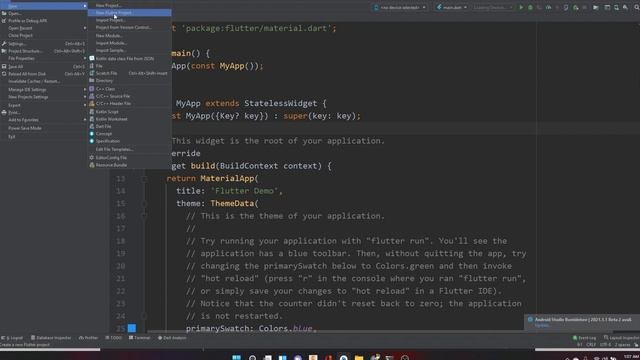
Task: Click Directory folder icon
Action: (92, 80)
